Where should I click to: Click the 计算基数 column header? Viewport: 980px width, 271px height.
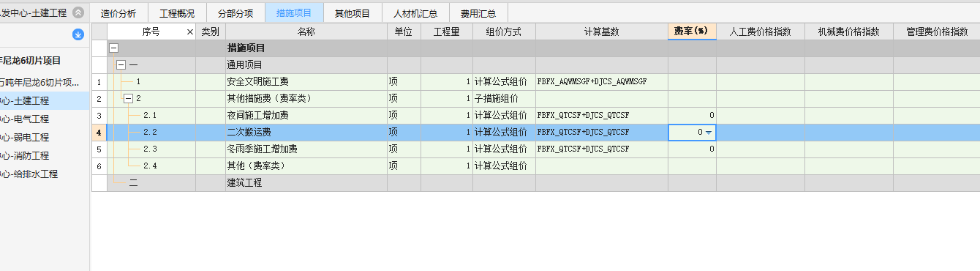[x=602, y=31]
